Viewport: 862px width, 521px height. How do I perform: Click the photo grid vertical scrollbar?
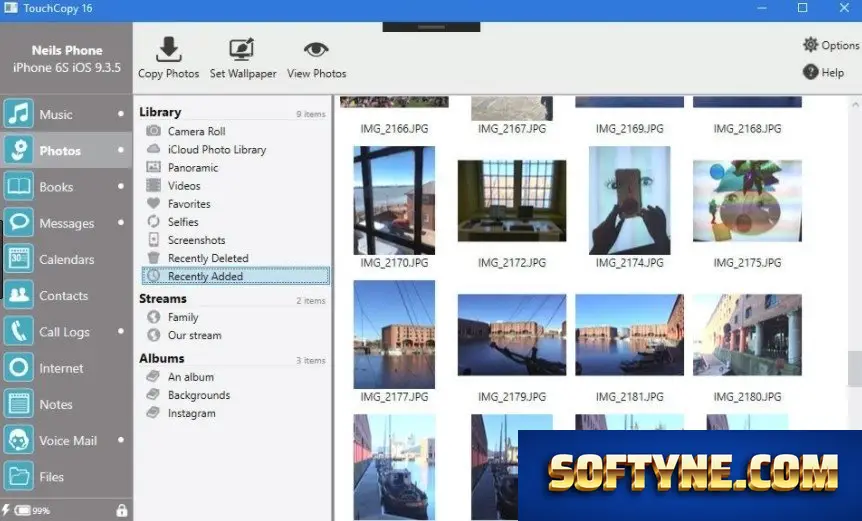click(855, 369)
